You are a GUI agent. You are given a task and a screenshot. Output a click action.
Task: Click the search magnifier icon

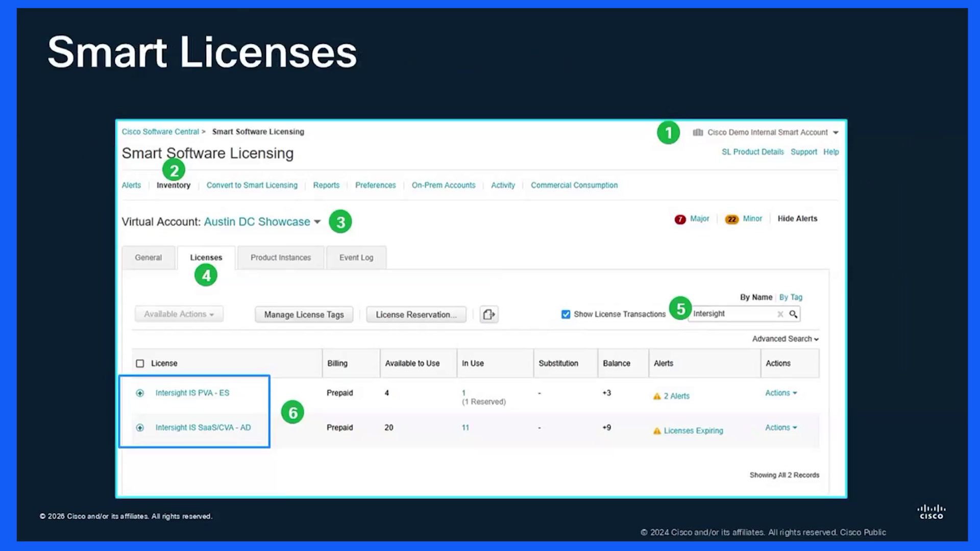point(793,314)
